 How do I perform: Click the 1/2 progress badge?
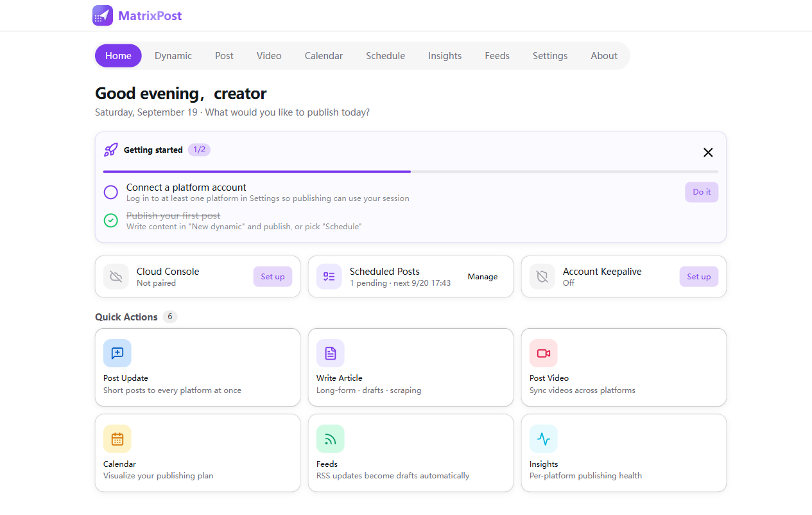pyautogui.click(x=199, y=150)
